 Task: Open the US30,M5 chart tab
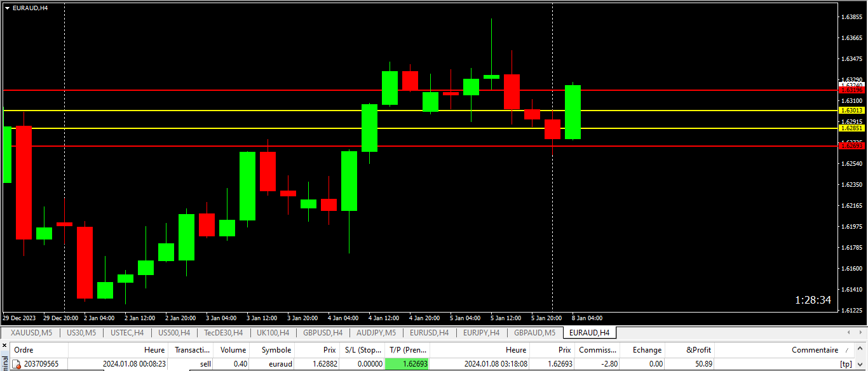tap(81, 333)
